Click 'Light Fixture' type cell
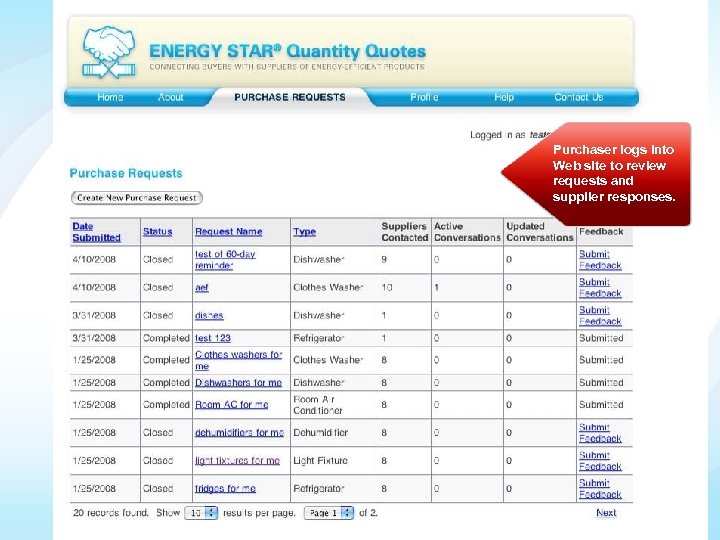720x540 pixels. tap(321, 461)
